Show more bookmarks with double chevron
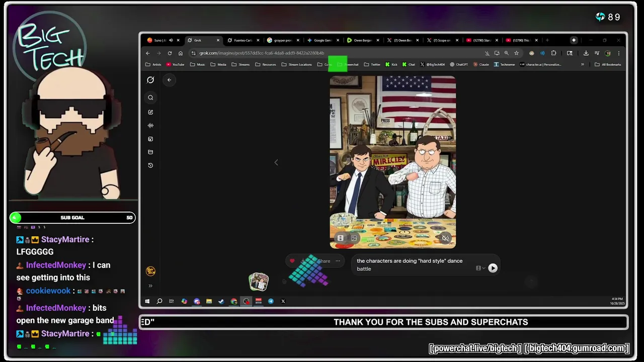Viewport: 644px width, 362px height. [583, 64]
